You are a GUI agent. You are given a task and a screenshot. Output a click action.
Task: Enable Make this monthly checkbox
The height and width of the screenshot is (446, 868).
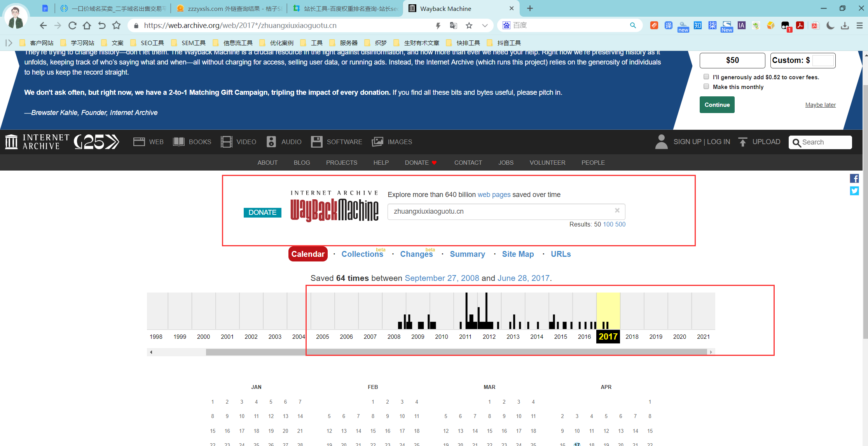coord(706,87)
